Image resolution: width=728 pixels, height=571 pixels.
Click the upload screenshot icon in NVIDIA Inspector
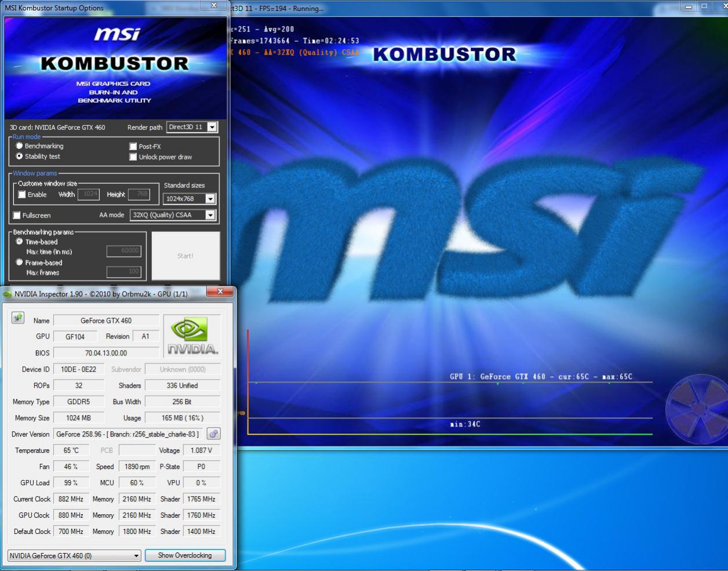(x=18, y=318)
